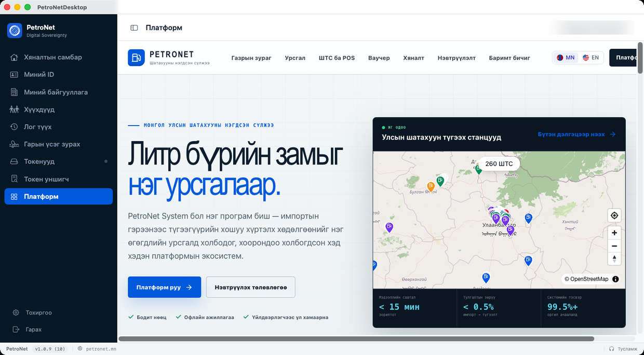
Task: Click the map attribution info icon
Action: 615,279
